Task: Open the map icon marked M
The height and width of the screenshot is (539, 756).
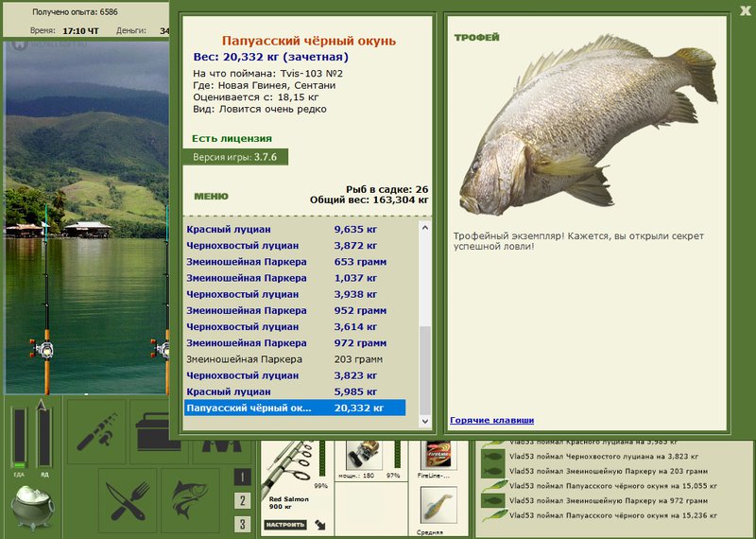Action: tap(222, 444)
